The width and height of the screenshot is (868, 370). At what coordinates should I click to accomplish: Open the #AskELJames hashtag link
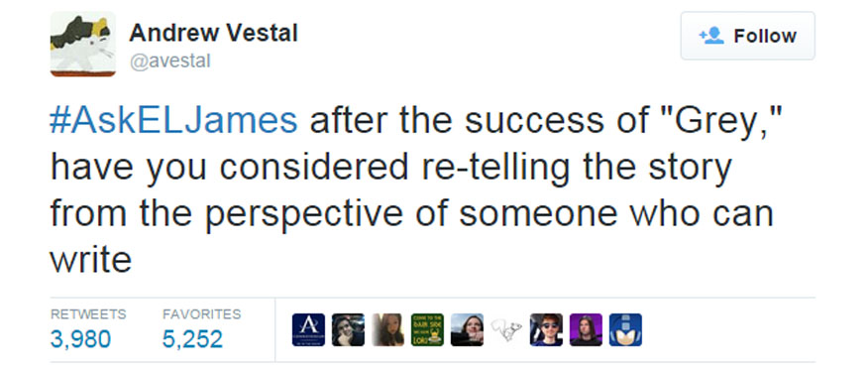[x=173, y=123]
